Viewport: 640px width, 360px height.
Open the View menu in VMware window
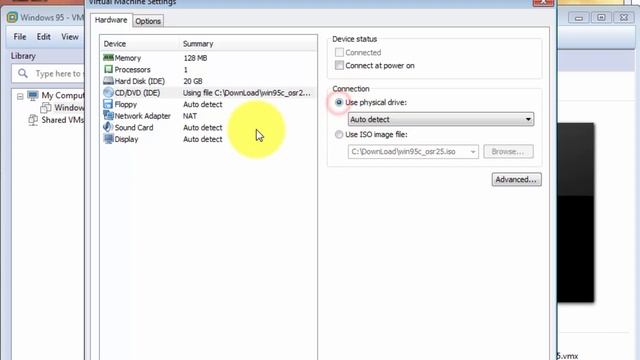pos(70,37)
